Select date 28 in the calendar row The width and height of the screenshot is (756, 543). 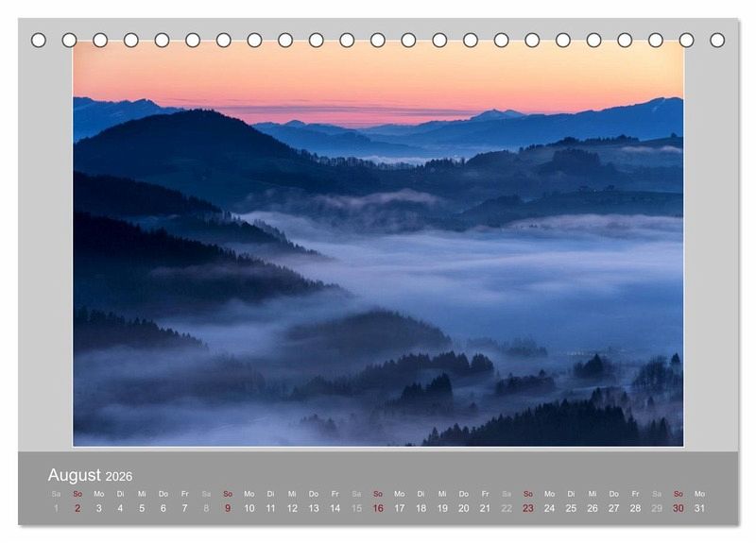[635, 508]
